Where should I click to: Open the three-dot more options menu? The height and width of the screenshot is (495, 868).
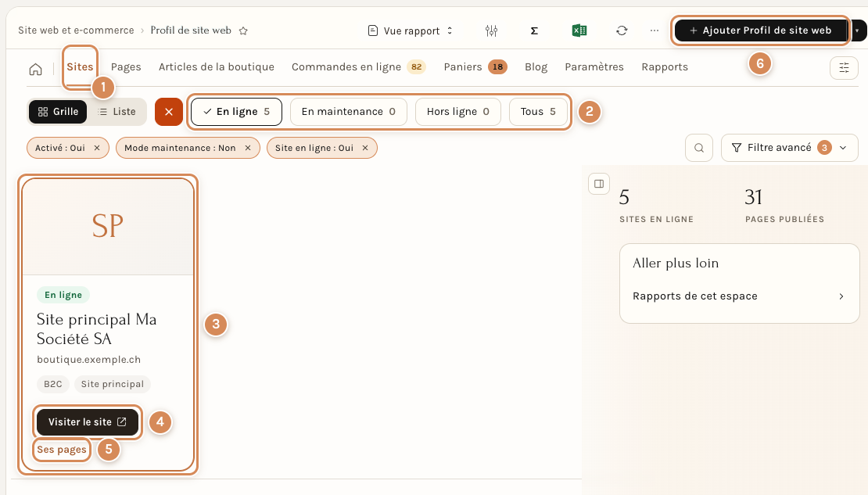tap(655, 30)
